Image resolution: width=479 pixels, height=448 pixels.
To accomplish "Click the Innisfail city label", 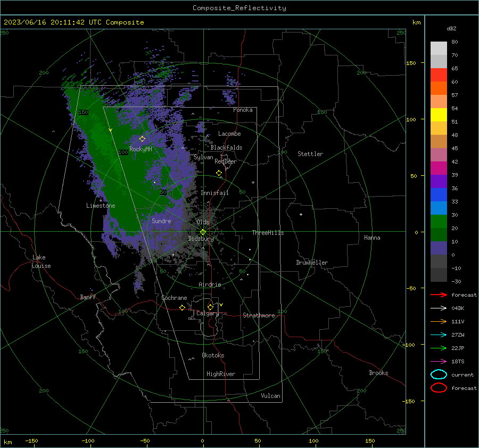I will click(x=214, y=193).
